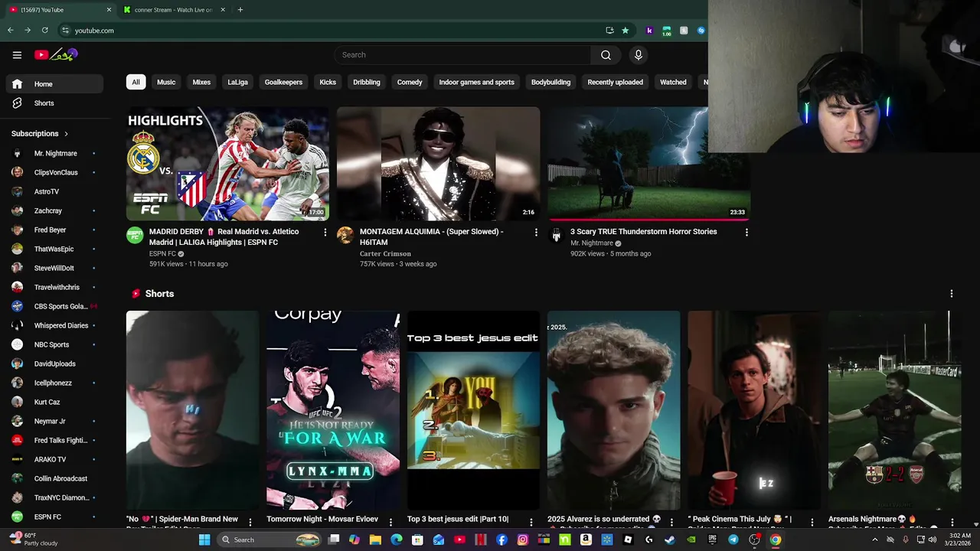Play the Montagem Alquimia video thumbnail
Viewport: 980px width, 551px height.
pyautogui.click(x=438, y=164)
